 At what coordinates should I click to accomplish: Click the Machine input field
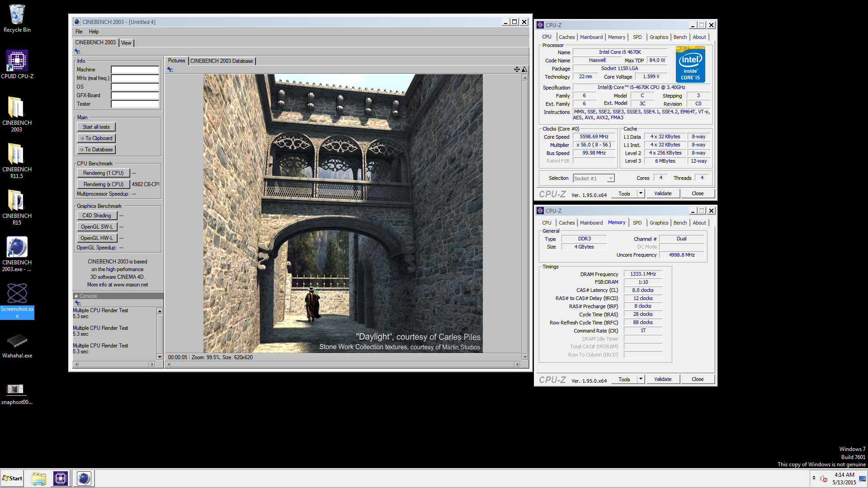tap(135, 70)
